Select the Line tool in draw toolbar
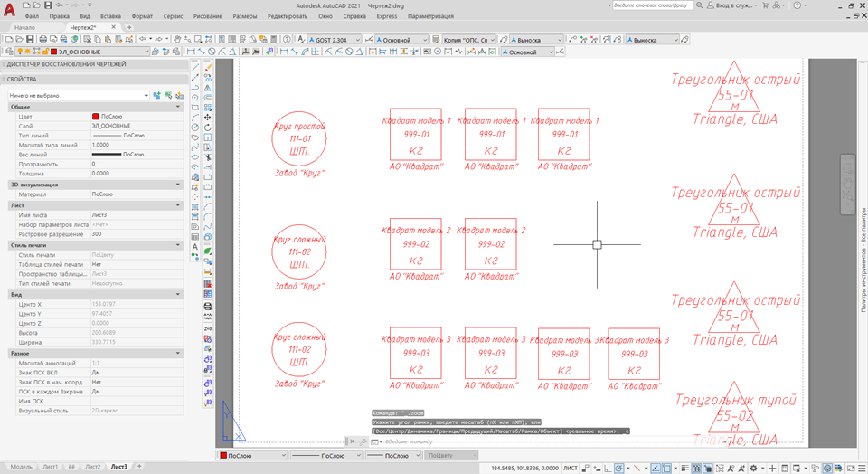The height and width of the screenshot is (474, 868). coord(195,68)
